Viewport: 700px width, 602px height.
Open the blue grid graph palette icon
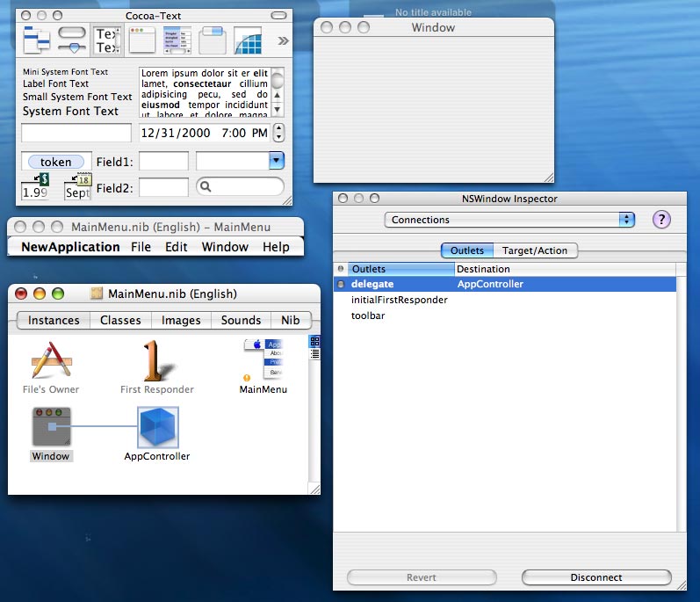(248, 40)
